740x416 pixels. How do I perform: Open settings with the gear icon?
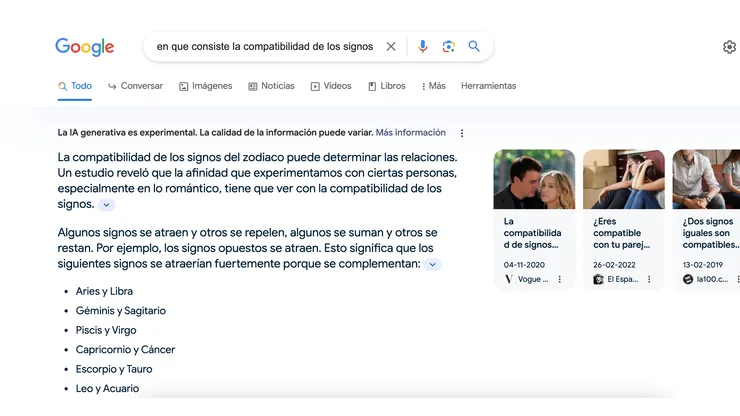point(730,47)
